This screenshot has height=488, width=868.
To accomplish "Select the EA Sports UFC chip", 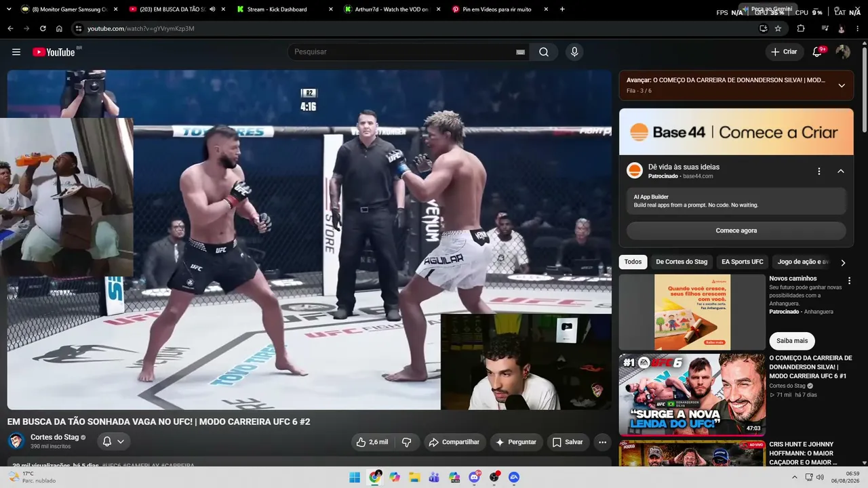I will pyautogui.click(x=743, y=262).
